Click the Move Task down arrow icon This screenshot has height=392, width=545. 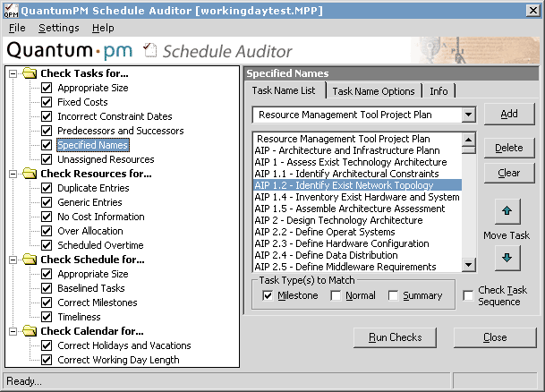click(507, 258)
